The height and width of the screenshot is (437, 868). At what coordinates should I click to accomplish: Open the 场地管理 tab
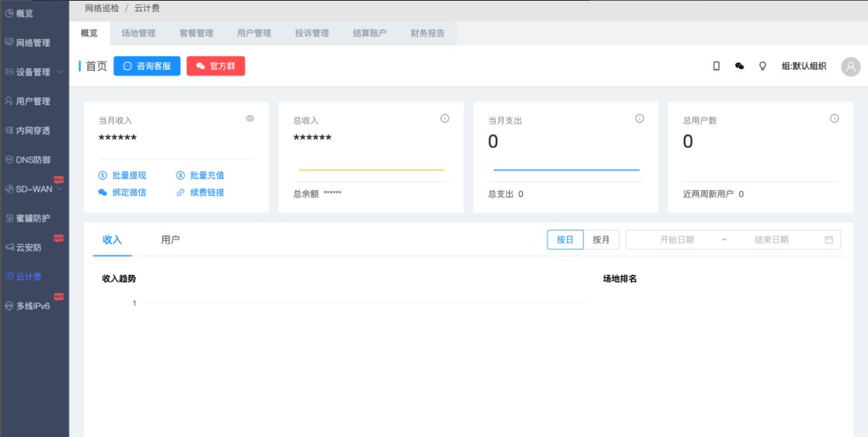click(138, 33)
